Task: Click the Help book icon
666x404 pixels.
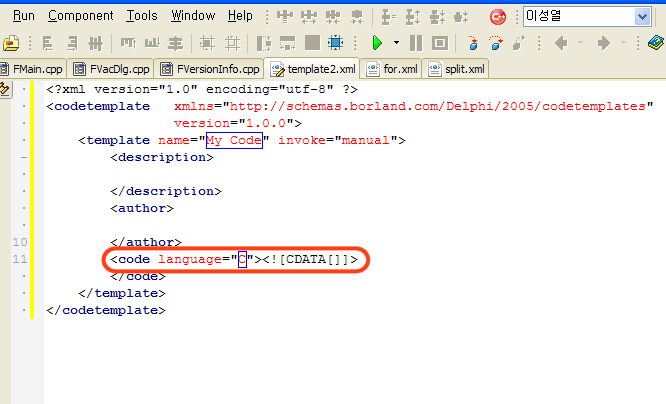Action: (x=655, y=43)
